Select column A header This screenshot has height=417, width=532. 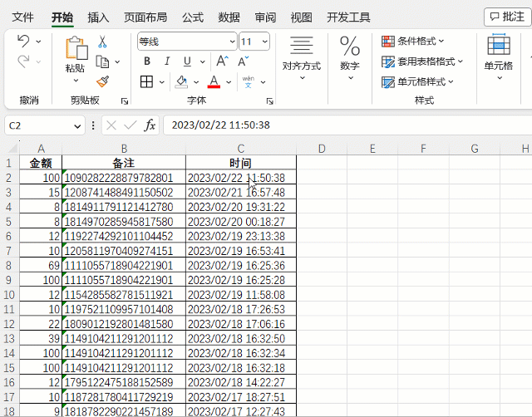pos(41,149)
